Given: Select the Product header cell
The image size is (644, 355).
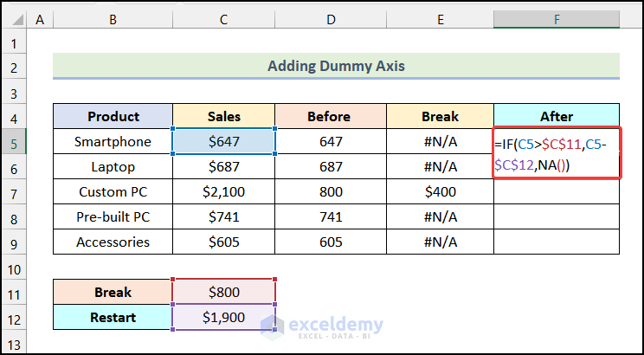Looking at the screenshot, I should click(x=113, y=116).
